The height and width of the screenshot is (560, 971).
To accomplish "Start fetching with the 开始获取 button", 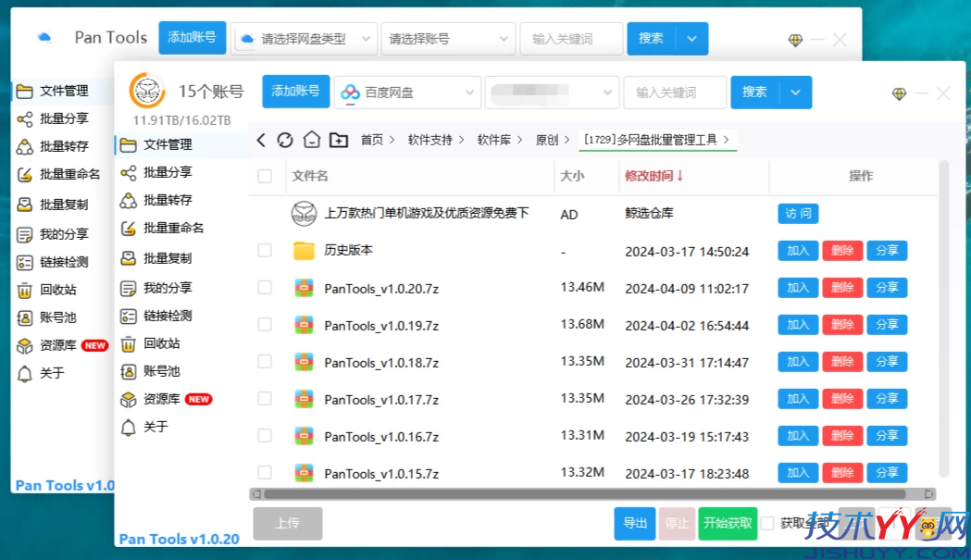I will pyautogui.click(x=728, y=523).
